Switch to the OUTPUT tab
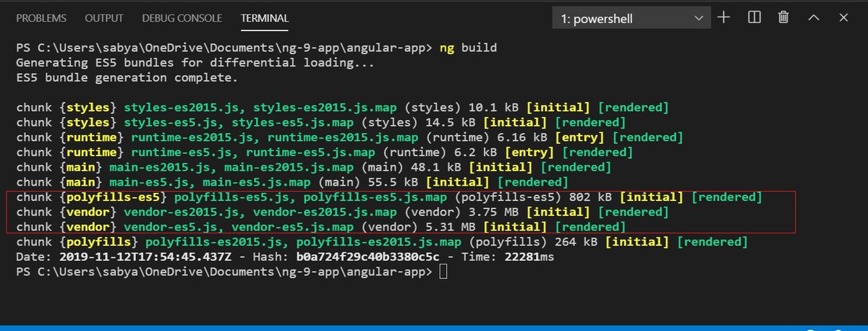 (x=104, y=17)
